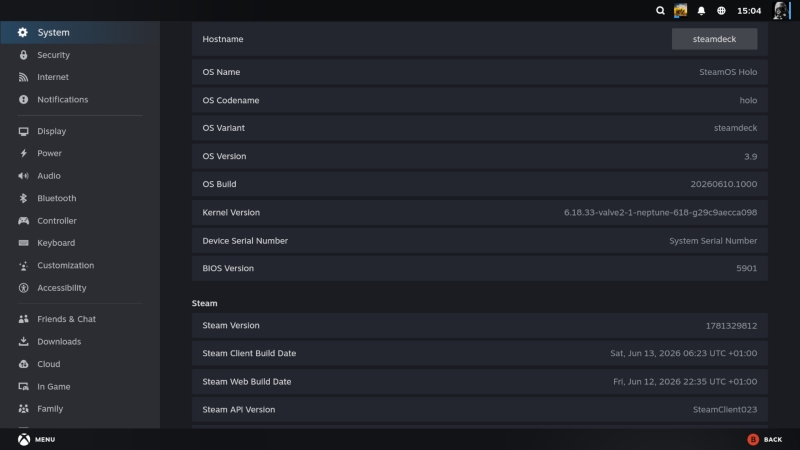Go to Security settings
Image resolution: width=800 pixels, height=450 pixels.
click(x=54, y=55)
